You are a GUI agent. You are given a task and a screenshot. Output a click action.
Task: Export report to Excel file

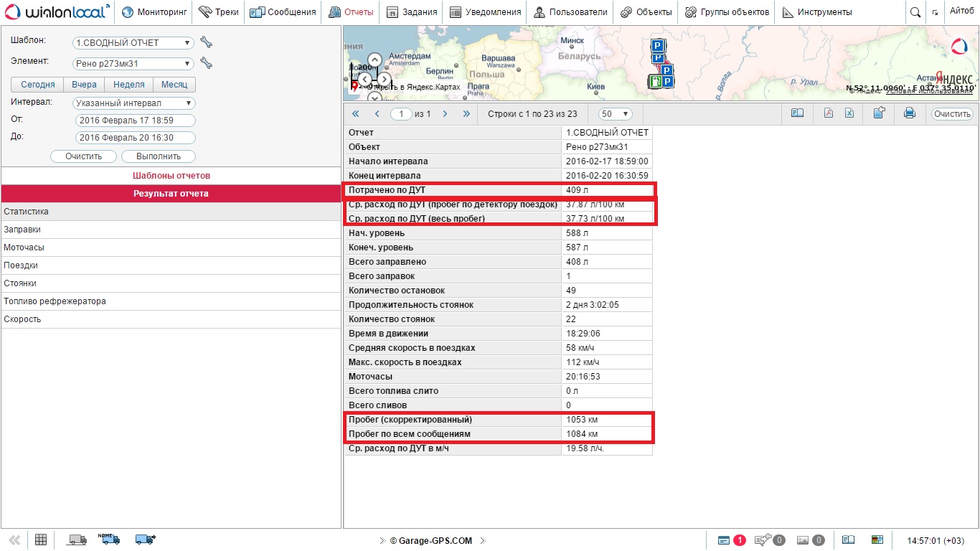coord(849,113)
